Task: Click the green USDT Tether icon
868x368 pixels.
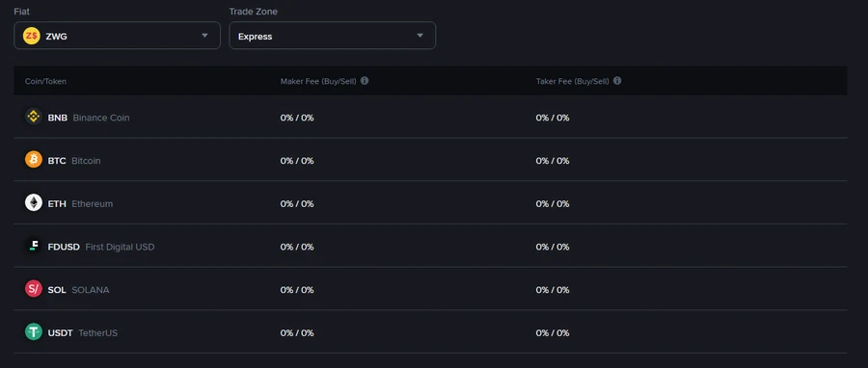Action: click(34, 332)
